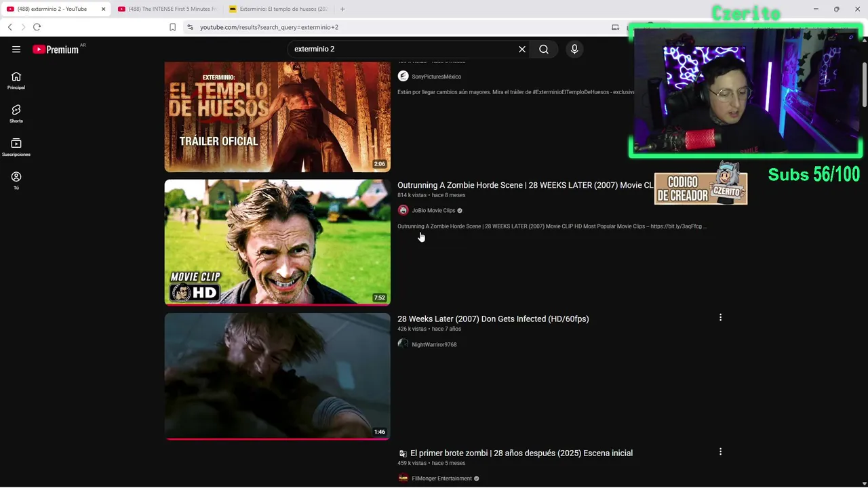The height and width of the screenshot is (488, 868).
Task: Go to Principal home in sidebar
Action: [16, 81]
